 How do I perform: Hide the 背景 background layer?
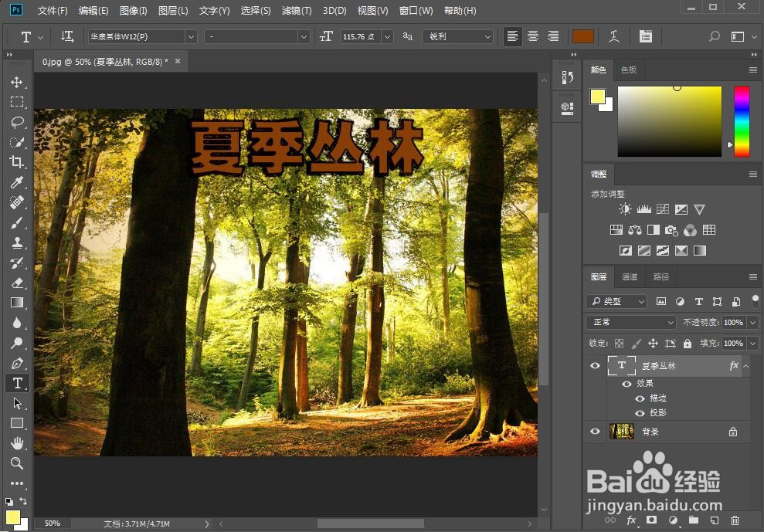pos(595,431)
